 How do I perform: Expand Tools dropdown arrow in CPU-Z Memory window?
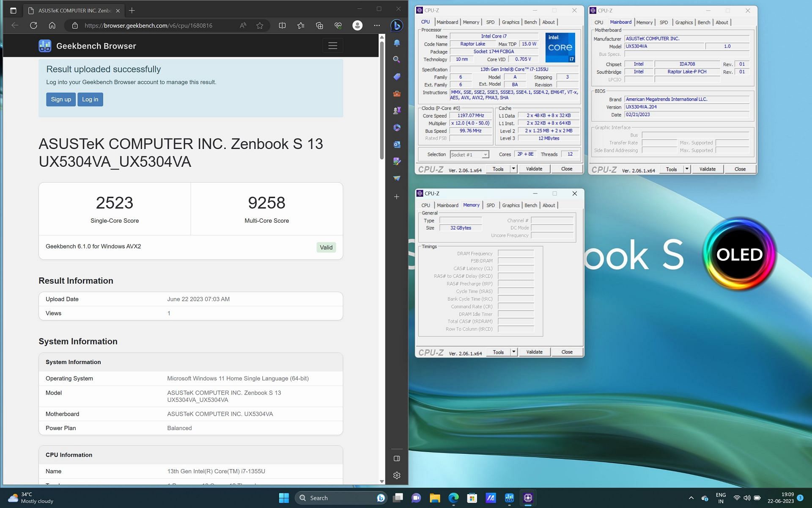[x=513, y=352]
